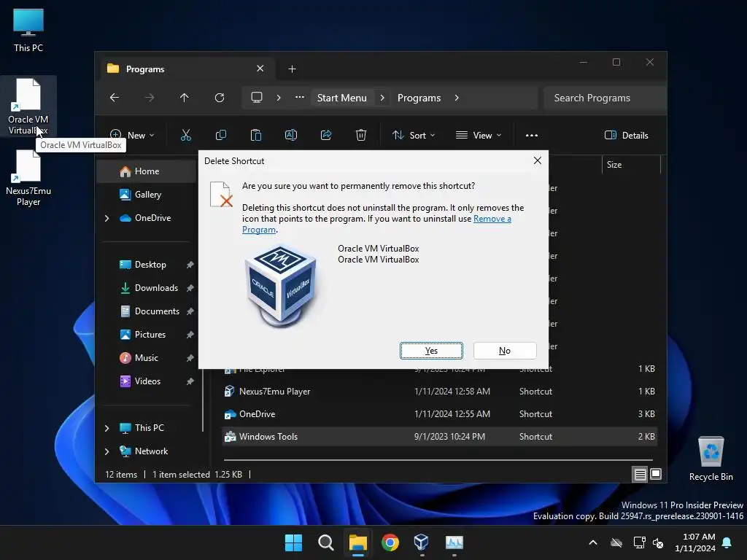Open the New dropdown menu
Image resolution: width=747 pixels, height=560 pixels.
click(x=132, y=135)
